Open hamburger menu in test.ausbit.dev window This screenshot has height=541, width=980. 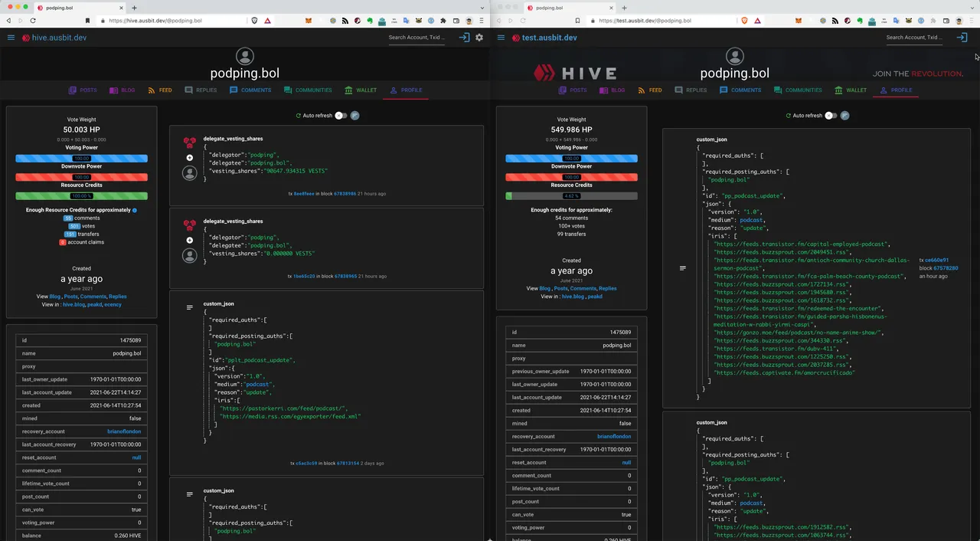pyautogui.click(x=501, y=38)
